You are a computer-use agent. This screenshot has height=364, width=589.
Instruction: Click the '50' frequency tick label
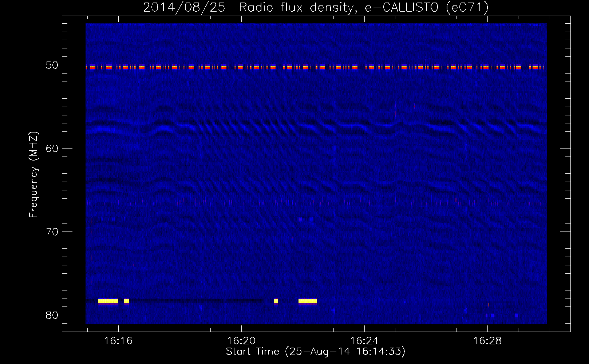coord(52,65)
